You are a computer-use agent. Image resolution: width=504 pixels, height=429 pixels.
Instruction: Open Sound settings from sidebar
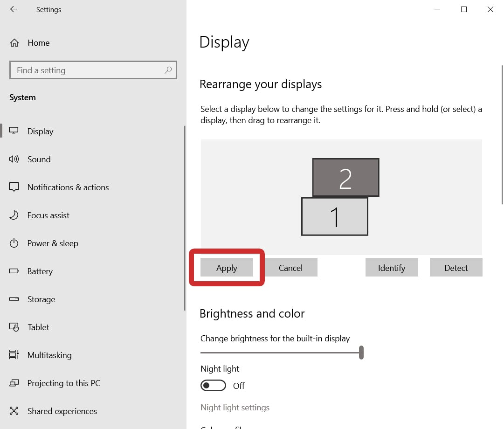(x=14, y=159)
